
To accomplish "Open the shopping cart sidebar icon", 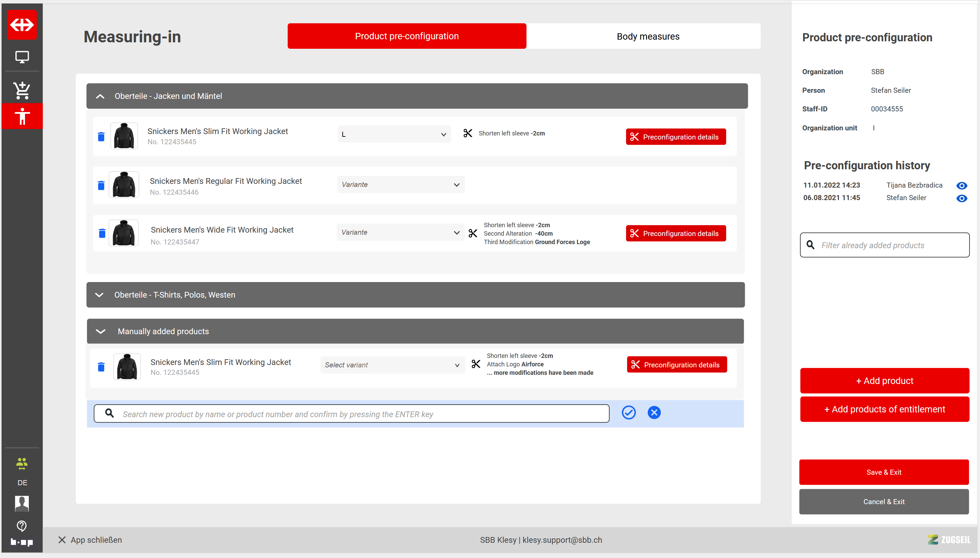I will [x=22, y=90].
